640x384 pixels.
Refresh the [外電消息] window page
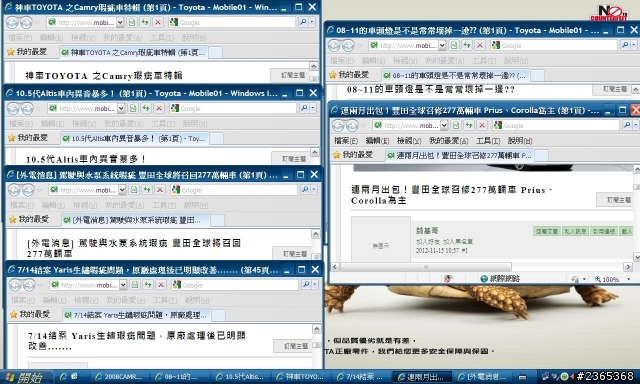pos(147,190)
